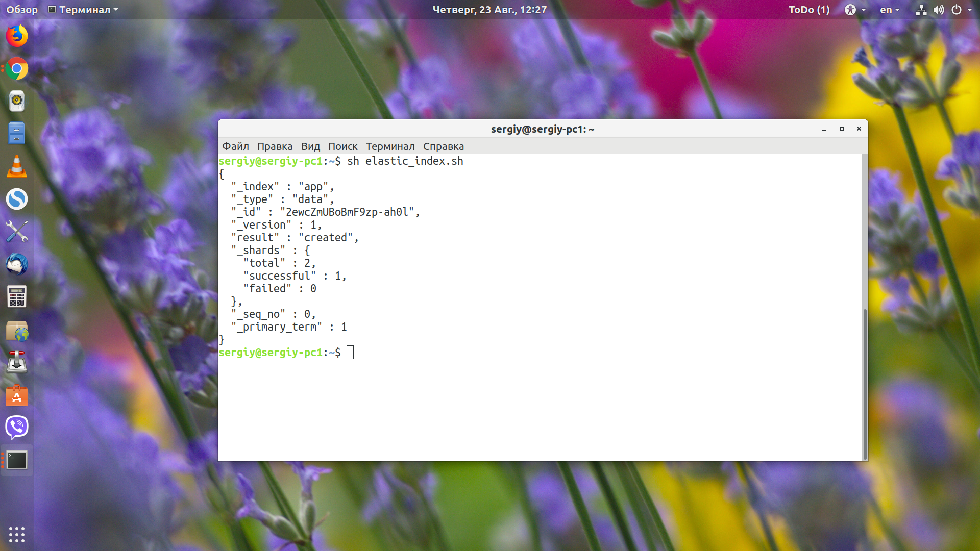This screenshot has width=980, height=551.
Task: Open Thunderbird mail from the dock
Action: (17, 264)
